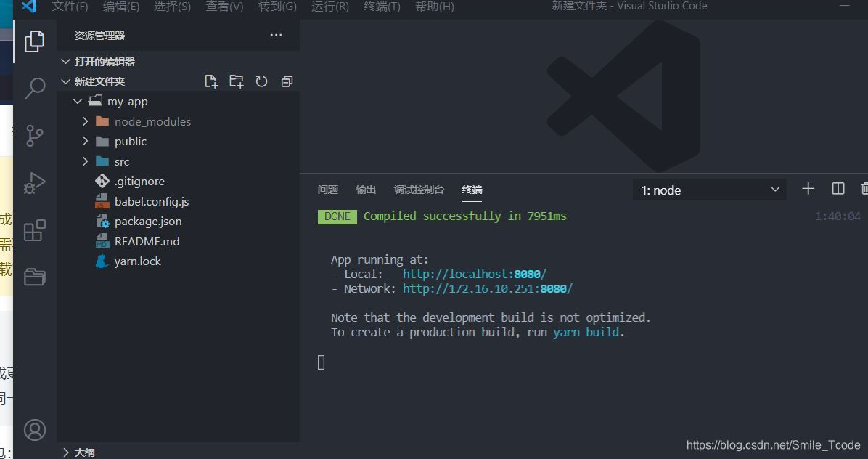Open the '1: node' terminal selector dropdown
The image size is (868, 459).
click(710, 190)
